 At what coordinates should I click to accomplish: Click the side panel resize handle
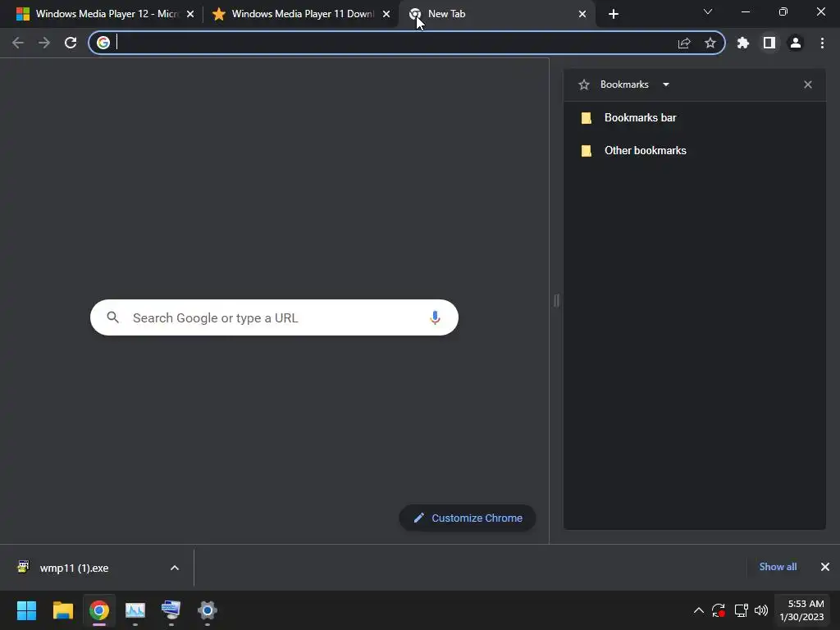point(557,300)
